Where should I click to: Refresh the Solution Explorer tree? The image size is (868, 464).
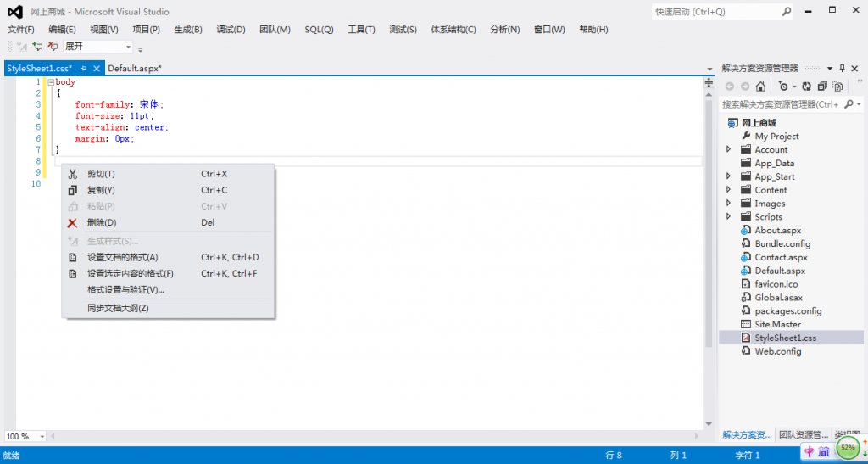click(807, 87)
